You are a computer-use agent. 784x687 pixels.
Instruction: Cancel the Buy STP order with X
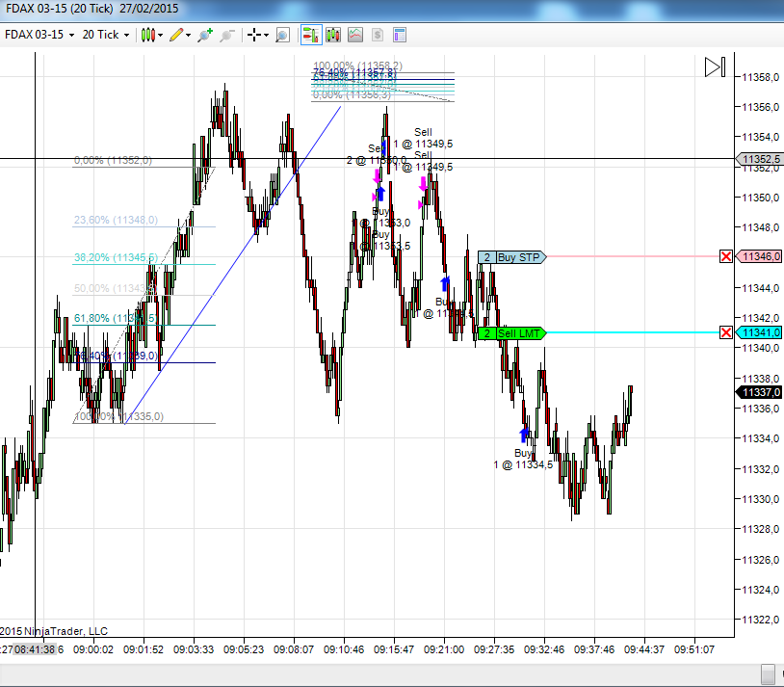(x=726, y=256)
